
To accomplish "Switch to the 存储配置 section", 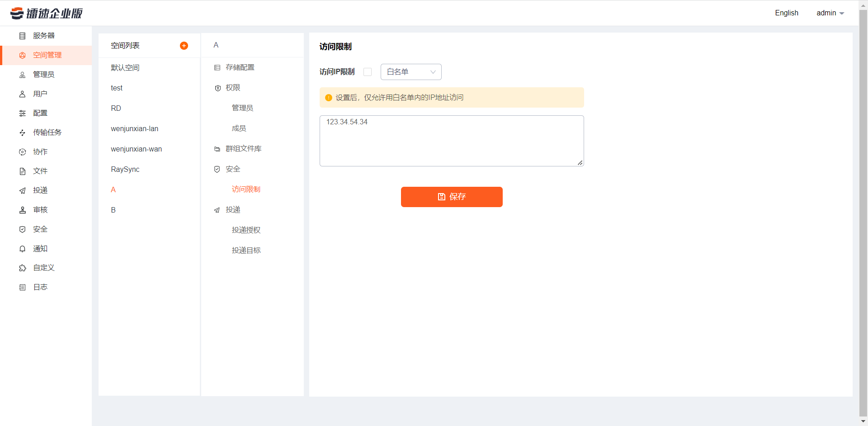I will click(241, 67).
